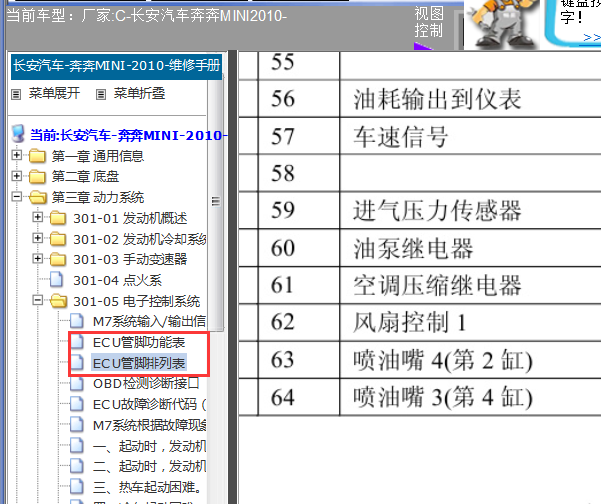Click page icon of 三、热车起动困难
Viewport: 601px width, 504px height.
tap(77, 486)
